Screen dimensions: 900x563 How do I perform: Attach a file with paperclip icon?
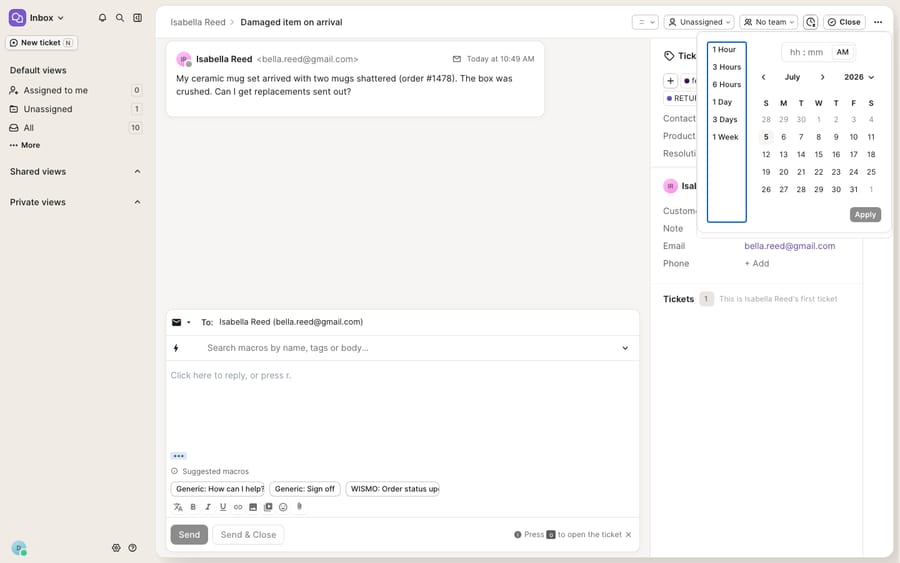[x=299, y=506]
